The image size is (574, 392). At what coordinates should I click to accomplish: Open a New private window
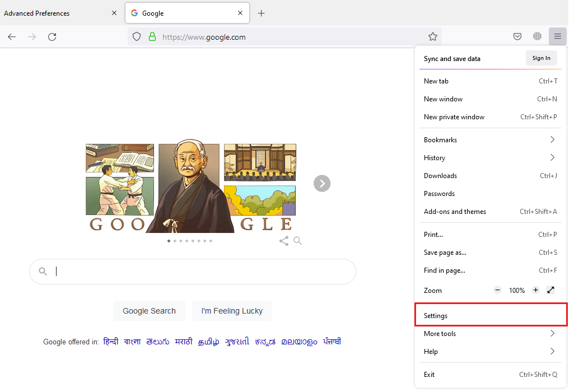[491, 117]
